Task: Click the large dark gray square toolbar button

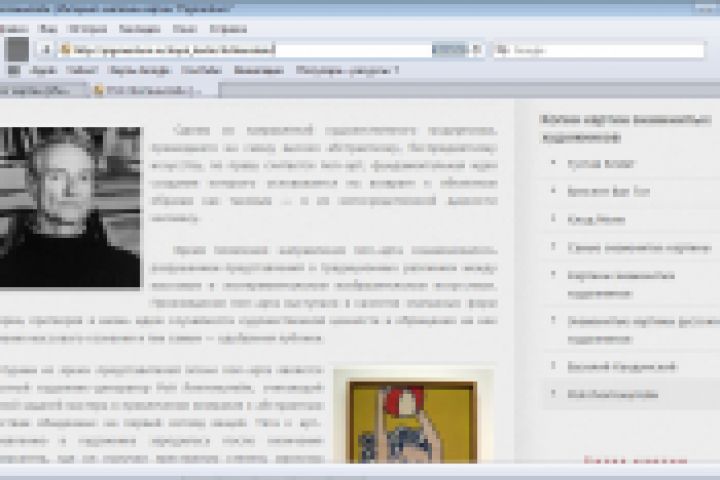Action: click(17, 49)
